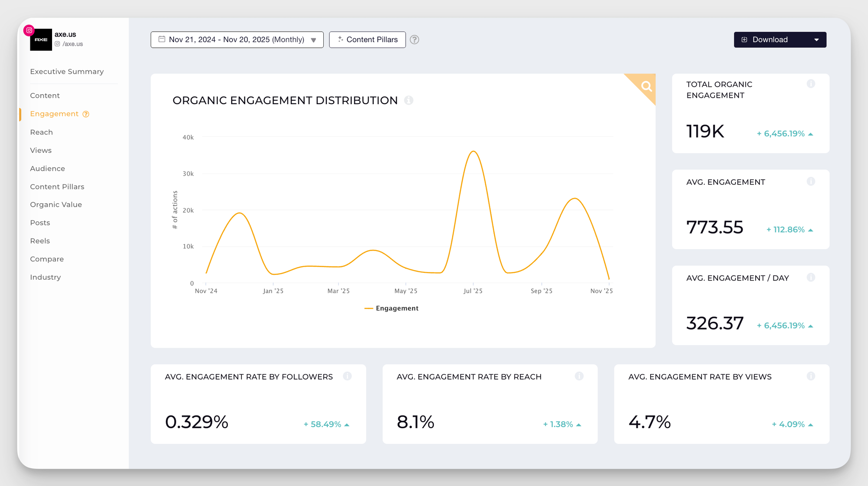This screenshot has height=486, width=868.
Task: Click the info icon on Total Organic Engagement
Action: [x=811, y=84]
